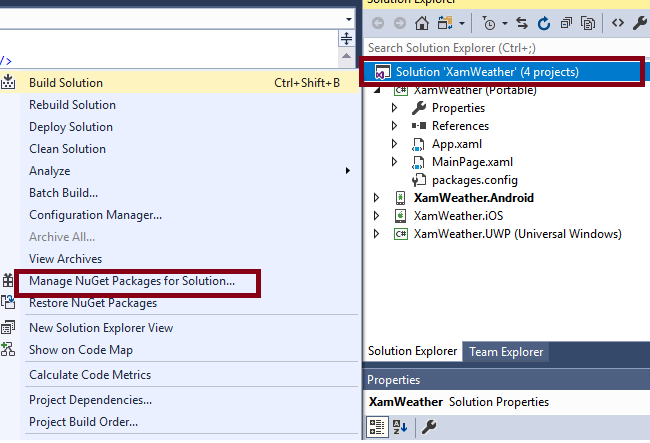The height and width of the screenshot is (443, 650).
Task: Click the Sync with Active Document icon
Action: 523,23
